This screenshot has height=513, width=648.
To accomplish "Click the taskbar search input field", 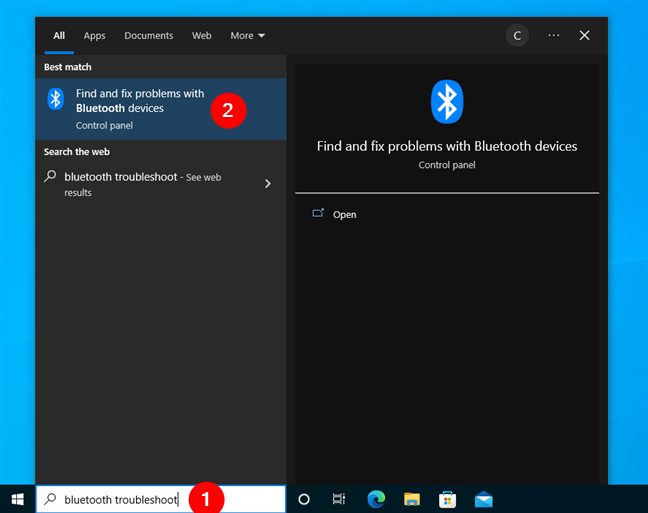I will click(x=161, y=499).
